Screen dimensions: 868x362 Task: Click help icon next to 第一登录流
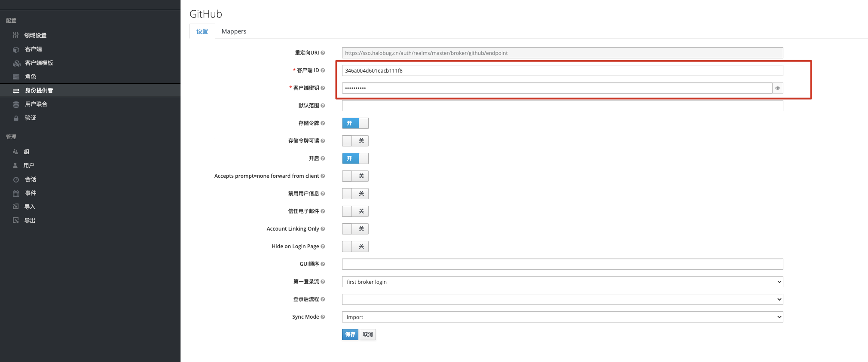[323, 282]
